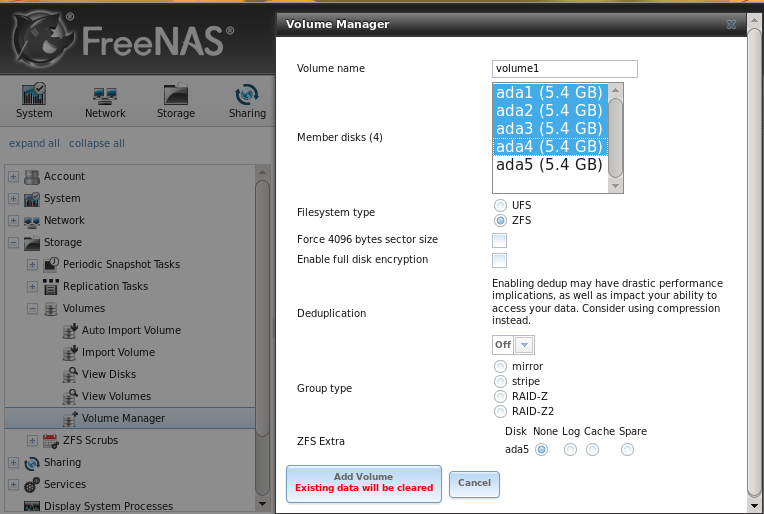Click the Sharing tree node icon

(x=32, y=463)
